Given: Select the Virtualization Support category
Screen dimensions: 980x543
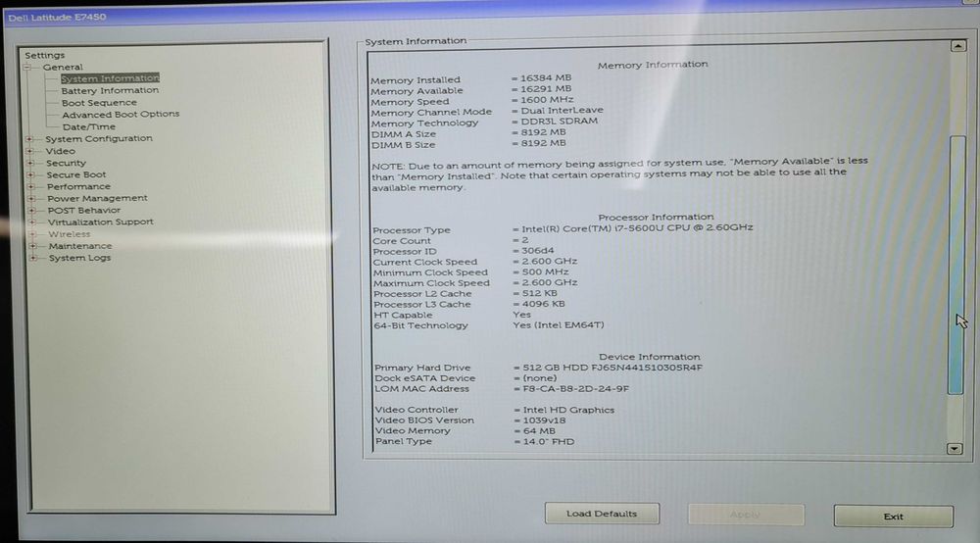Looking at the screenshot, I should [101, 222].
